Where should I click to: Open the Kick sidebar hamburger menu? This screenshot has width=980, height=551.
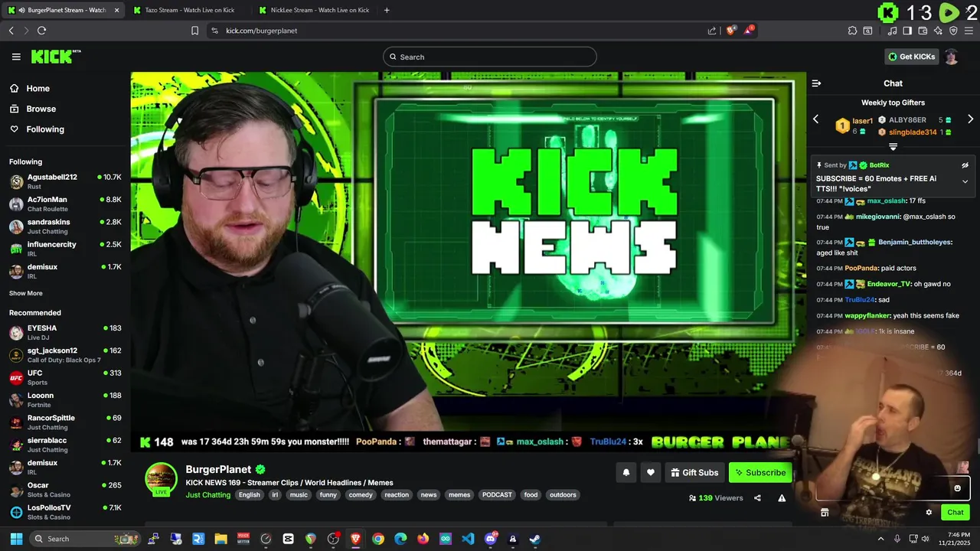[x=16, y=57]
